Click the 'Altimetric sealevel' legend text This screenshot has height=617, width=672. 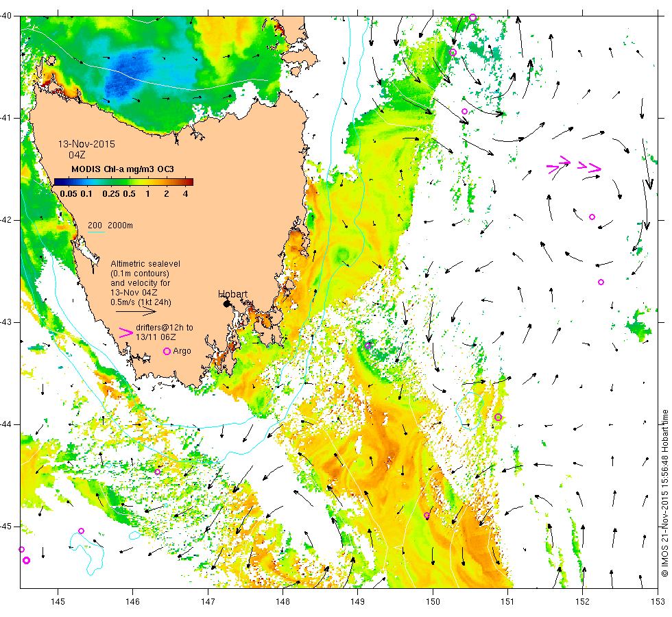click(x=145, y=264)
